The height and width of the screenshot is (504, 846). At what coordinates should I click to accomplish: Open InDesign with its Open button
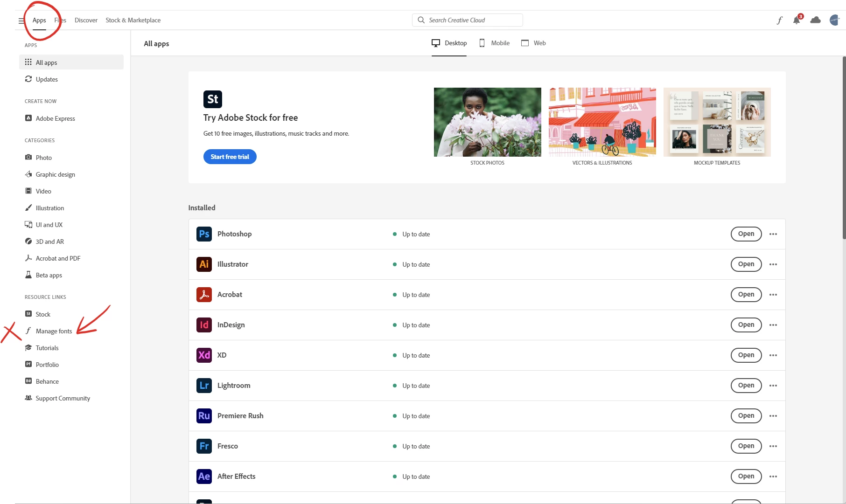point(746,325)
